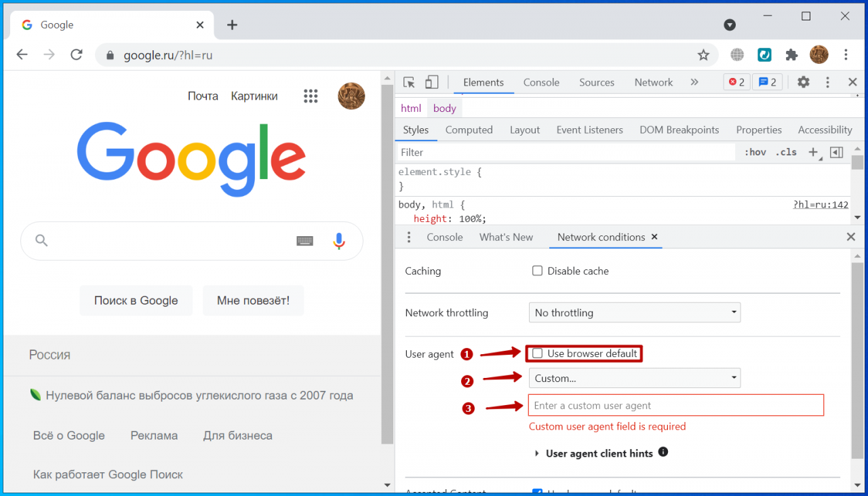Click the Styles Filter input field
This screenshot has width=868, height=496.
[566, 152]
